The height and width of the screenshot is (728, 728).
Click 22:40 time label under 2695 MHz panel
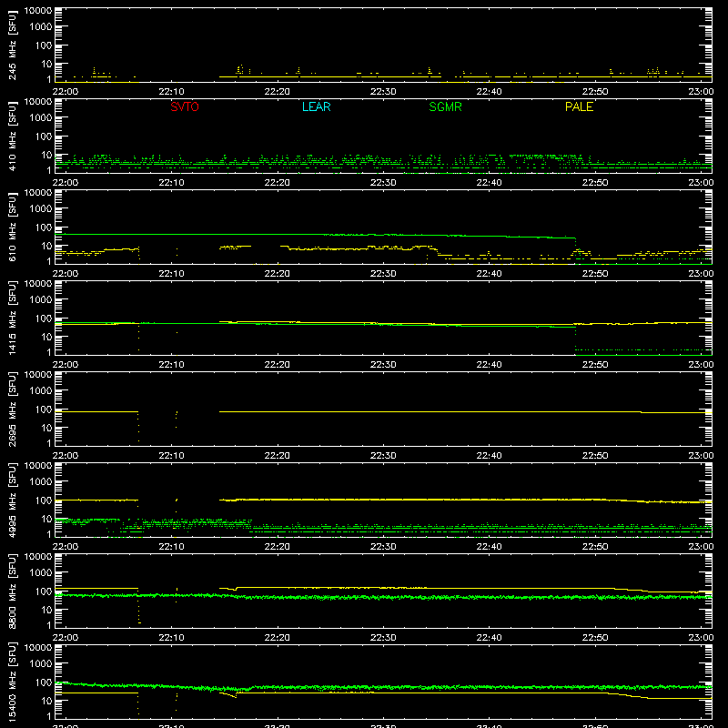point(489,456)
